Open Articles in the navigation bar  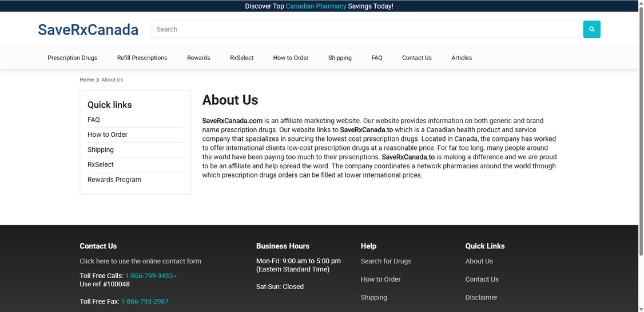tap(461, 58)
